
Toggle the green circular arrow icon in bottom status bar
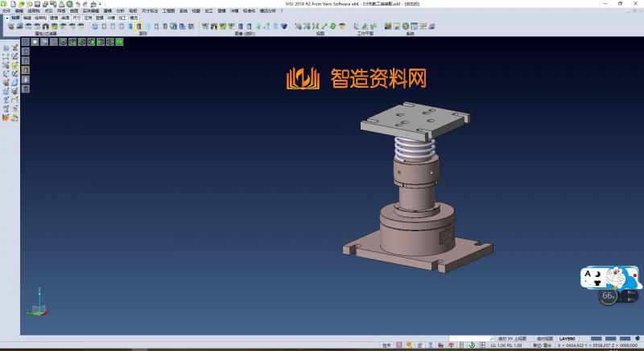[472, 345]
